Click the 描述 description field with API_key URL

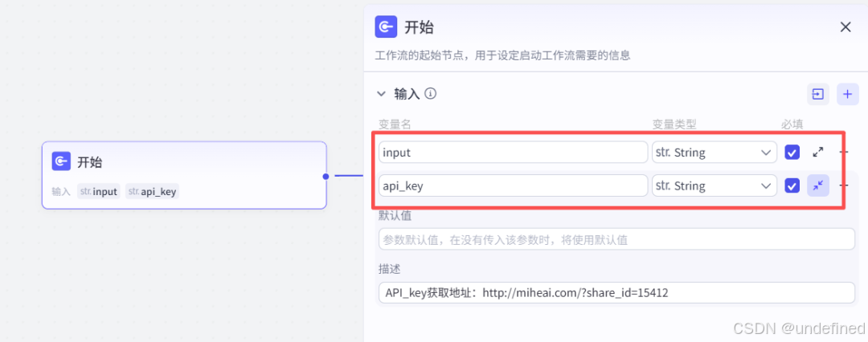pyautogui.click(x=616, y=293)
